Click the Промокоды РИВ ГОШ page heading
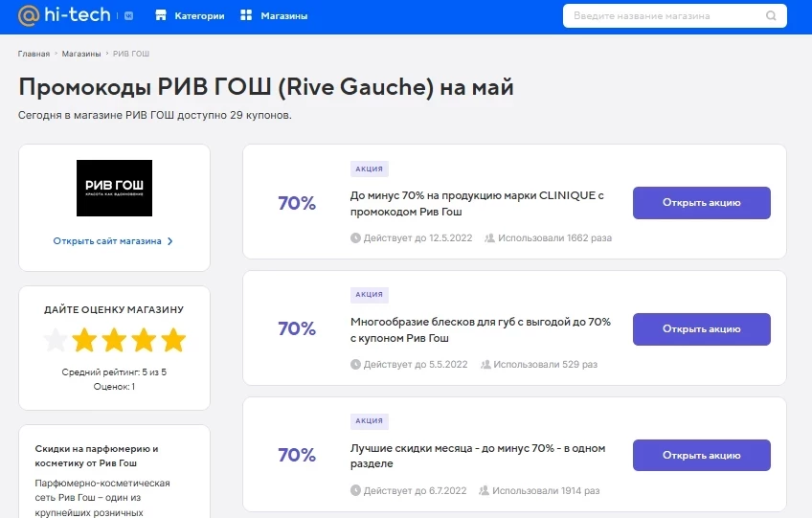The image size is (812, 518). tap(266, 87)
